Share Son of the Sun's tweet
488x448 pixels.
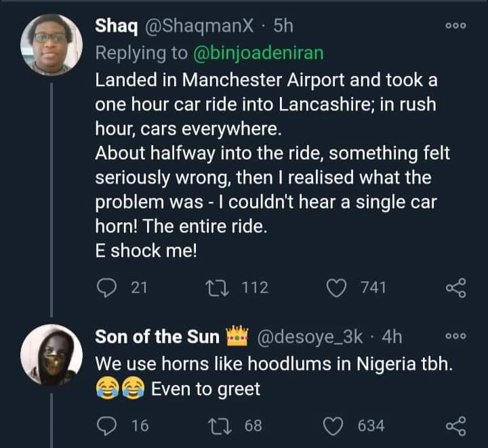pos(455,426)
